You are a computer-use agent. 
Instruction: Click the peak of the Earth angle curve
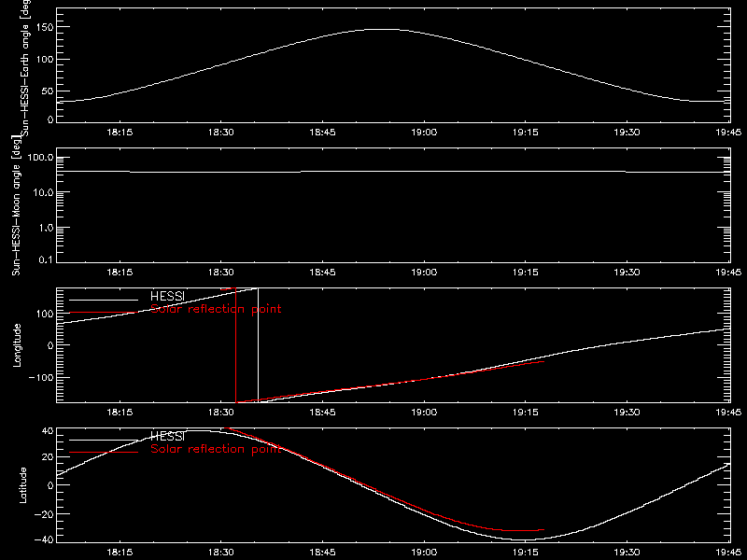[x=384, y=30]
